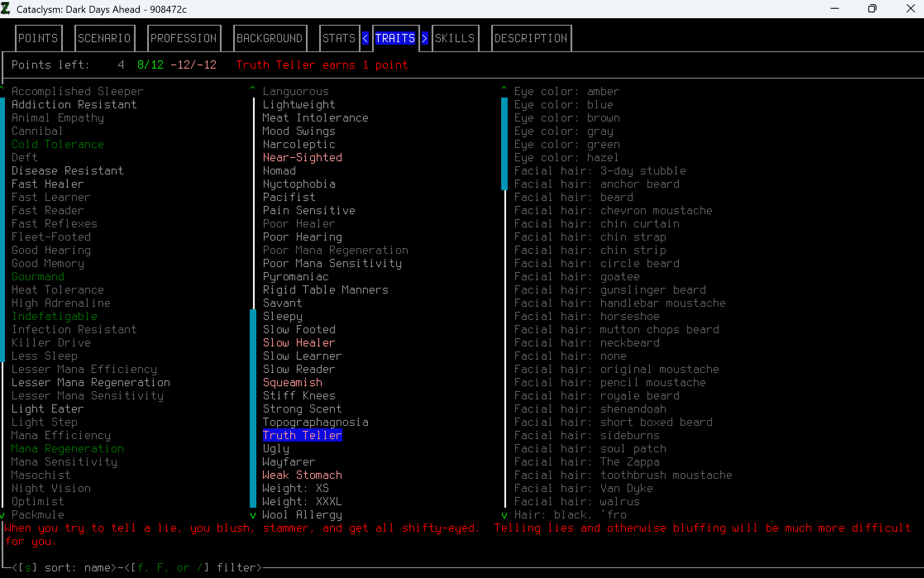Select Facial hair: goatee option
Screen dimensions: 924x578
[577, 277]
